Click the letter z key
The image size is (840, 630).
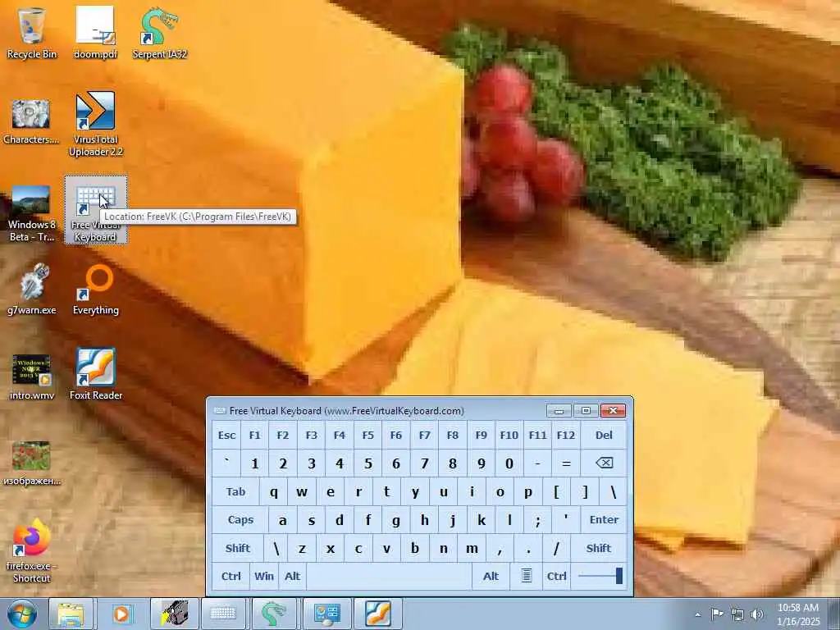coord(302,548)
